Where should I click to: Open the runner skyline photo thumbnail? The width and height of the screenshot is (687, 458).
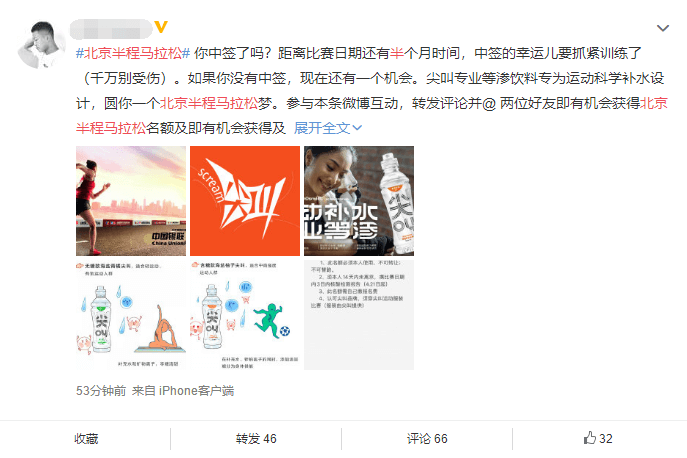point(131,201)
